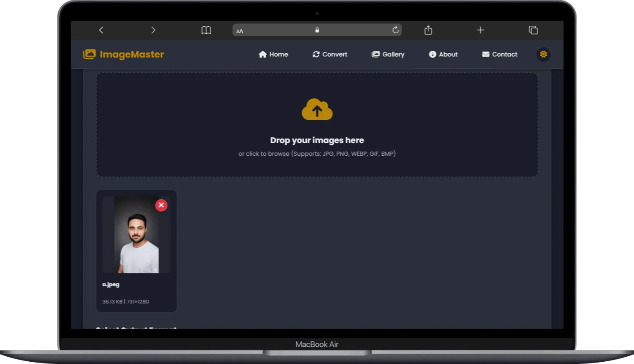This screenshot has height=364, width=634.
Task: Open the Contact page link
Action: pos(500,54)
